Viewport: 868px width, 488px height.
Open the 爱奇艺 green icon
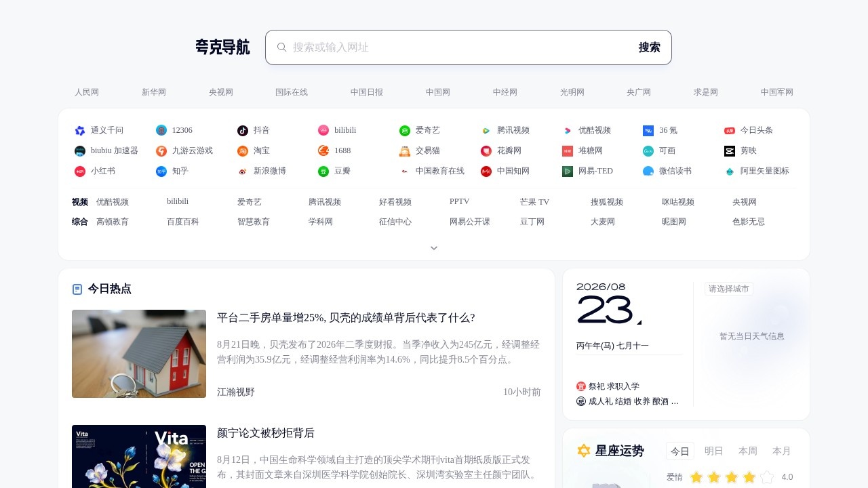click(405, 130)
